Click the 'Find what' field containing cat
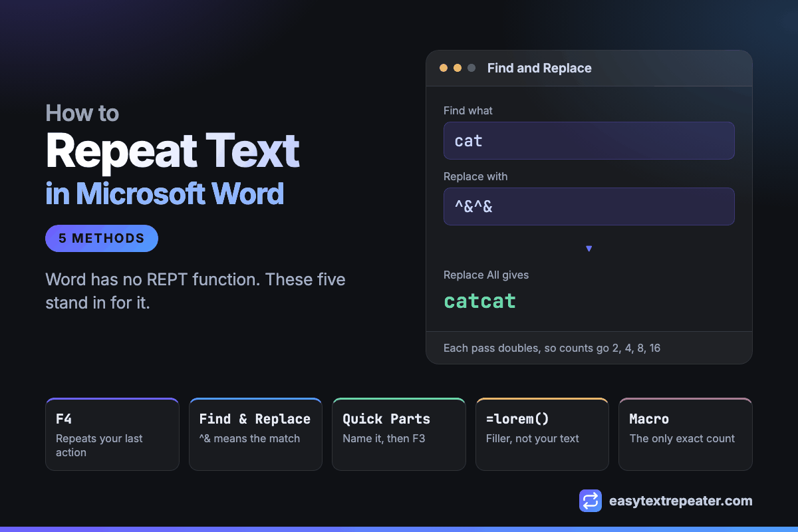Image resolution: width=798 pixels, height=532 pixels. tap(589, 140)
